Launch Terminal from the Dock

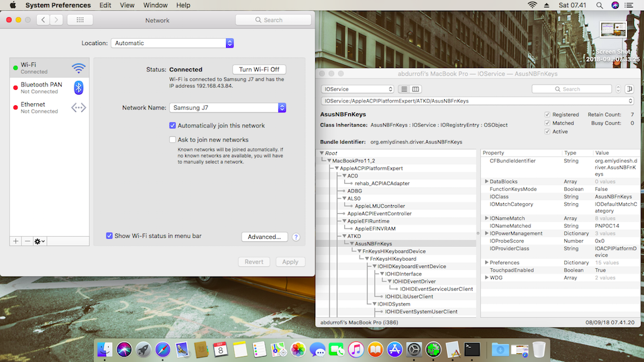click(x=472, y=349)
